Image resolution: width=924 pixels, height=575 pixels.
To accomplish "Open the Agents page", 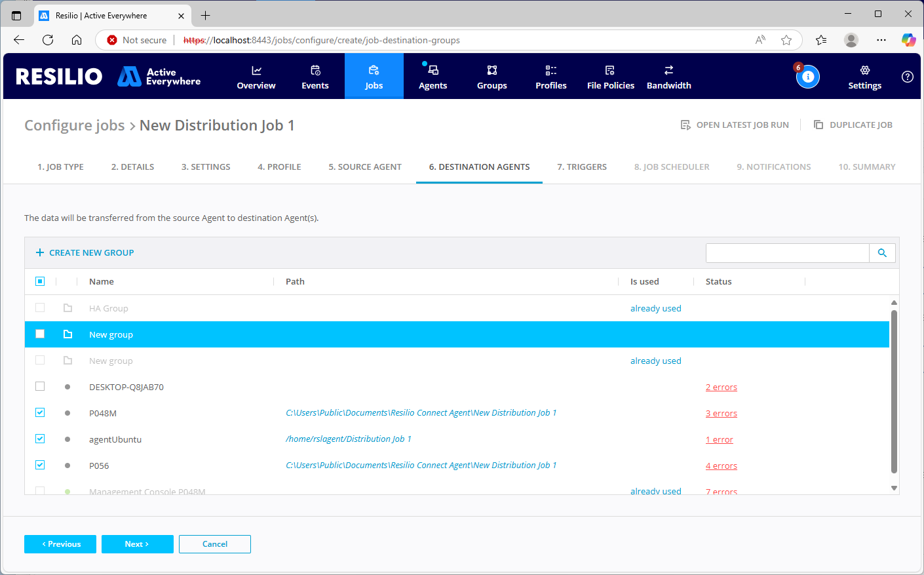I will tap(433, 77).
